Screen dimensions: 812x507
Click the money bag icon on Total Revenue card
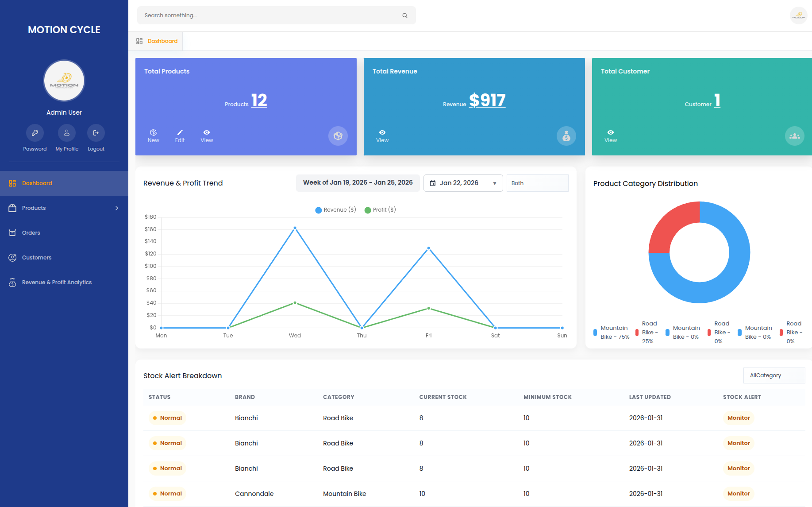pos(566,136)
